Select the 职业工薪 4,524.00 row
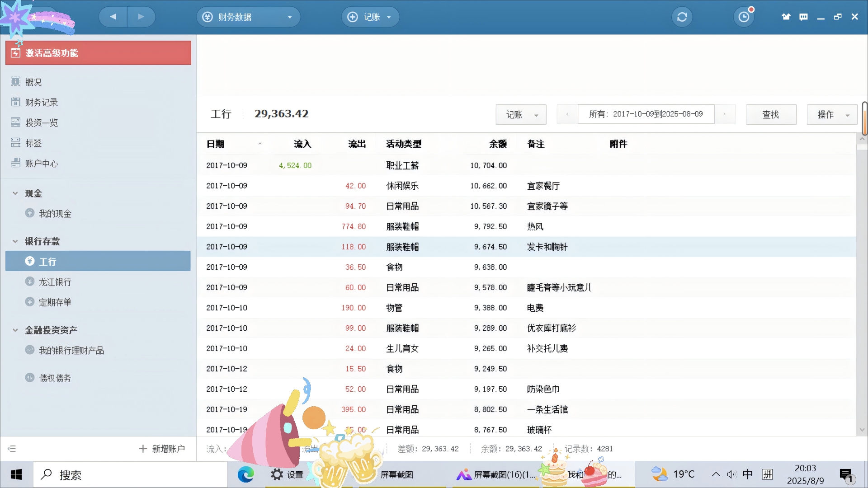The image size is (868, 488). [526, 165]
